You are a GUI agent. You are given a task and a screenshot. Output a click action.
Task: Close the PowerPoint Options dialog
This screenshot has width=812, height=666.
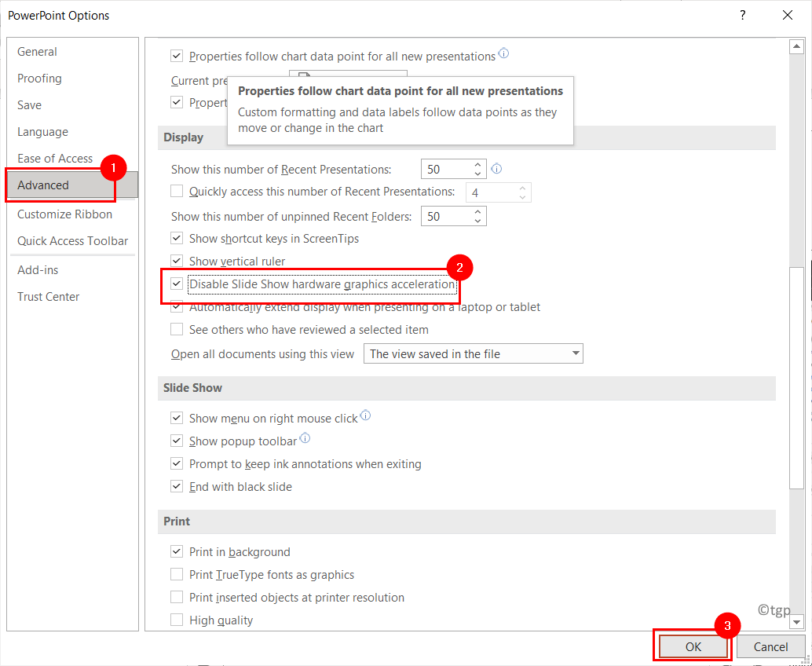point(788,16)
